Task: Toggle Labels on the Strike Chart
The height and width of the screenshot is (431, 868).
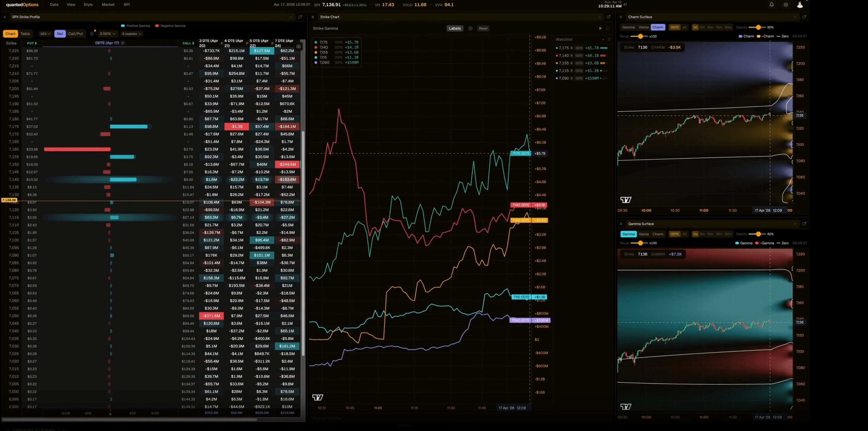Action: (x=455, y=28)
